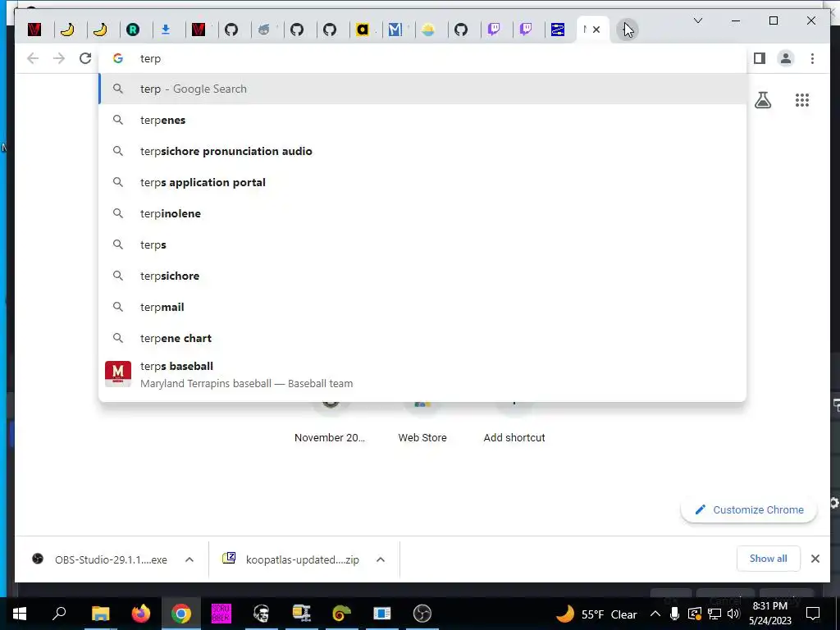Screen dimensions: 840x630
Task: Open the volume speaker tray icon
Action: pyautogui.click(x=733, y=614)
